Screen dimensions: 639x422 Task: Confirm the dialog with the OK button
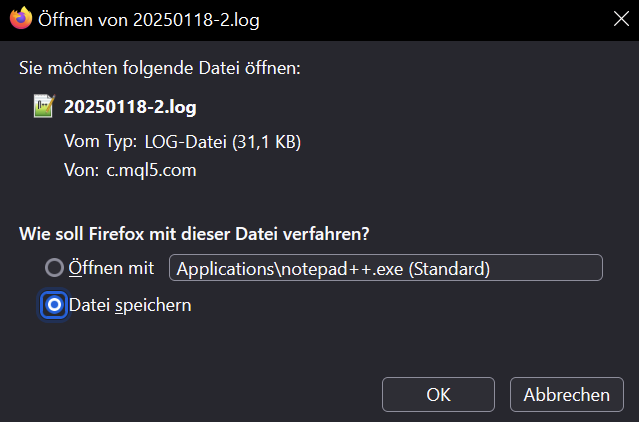(x=438, y=394)
